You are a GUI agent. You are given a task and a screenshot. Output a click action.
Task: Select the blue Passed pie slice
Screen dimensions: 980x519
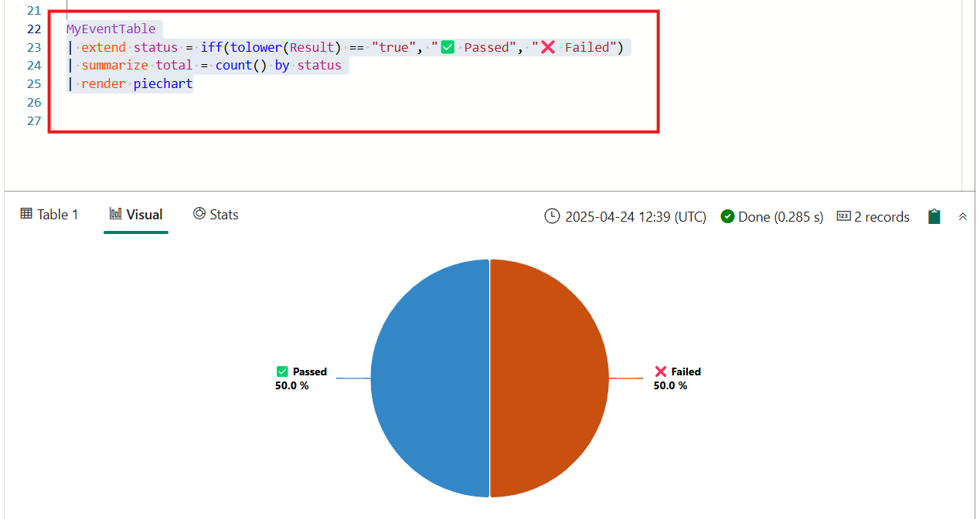429,378
